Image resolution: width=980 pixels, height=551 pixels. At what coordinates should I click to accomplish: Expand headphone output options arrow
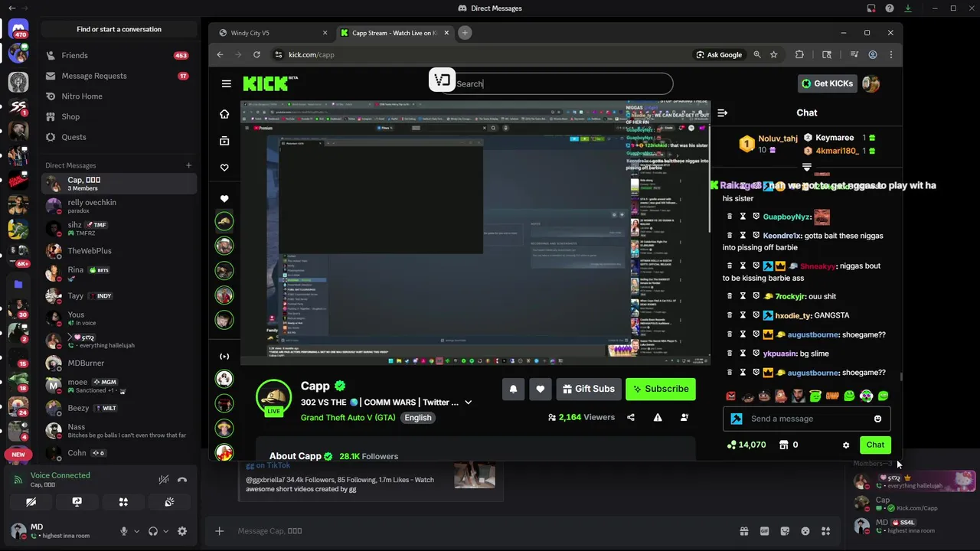pos(166,531)
